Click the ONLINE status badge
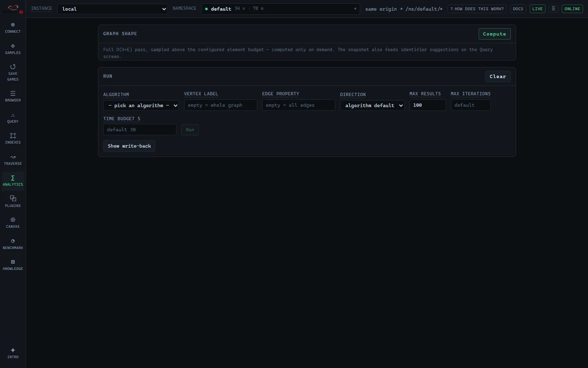This screenshot has height=368, width=588. click(572, 9)
